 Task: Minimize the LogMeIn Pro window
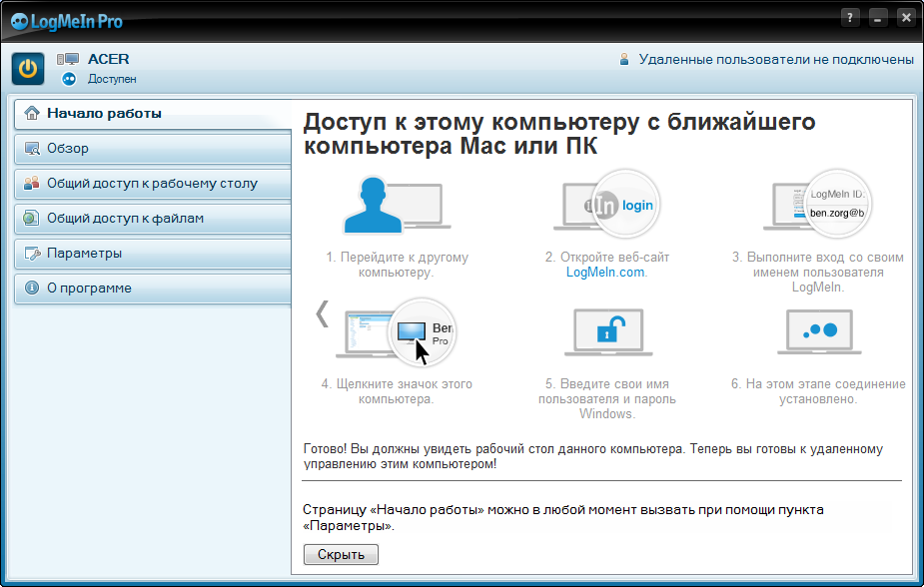click(877, 18)
